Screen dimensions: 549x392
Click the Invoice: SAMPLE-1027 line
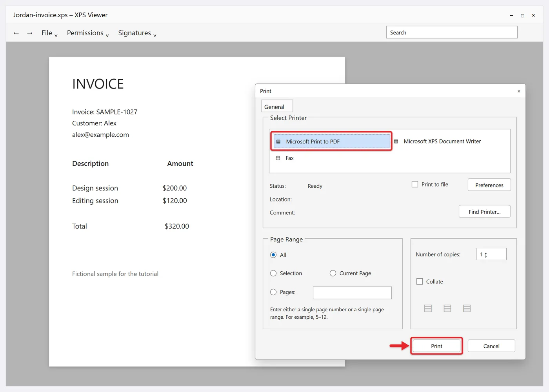point(105,112)
